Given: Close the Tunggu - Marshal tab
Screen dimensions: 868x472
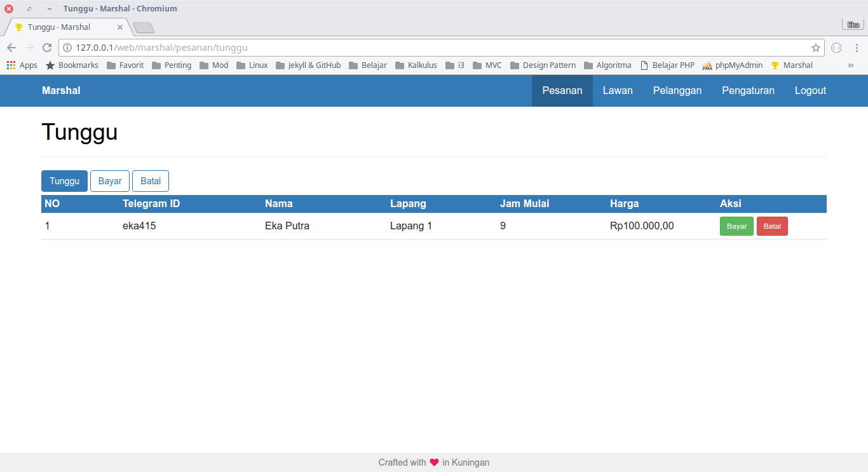Looking at the screenshot, I should pyautogui.click(x=120, y=27).
